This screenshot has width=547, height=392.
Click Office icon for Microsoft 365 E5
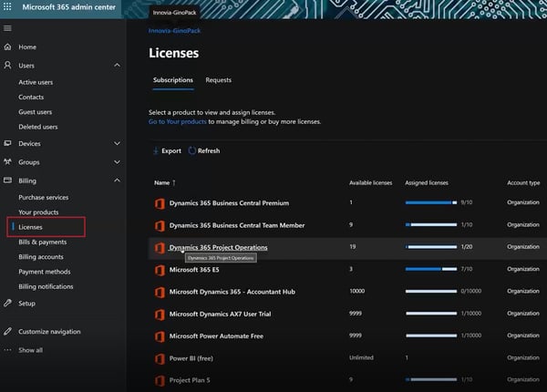click(x=160, y=270)
